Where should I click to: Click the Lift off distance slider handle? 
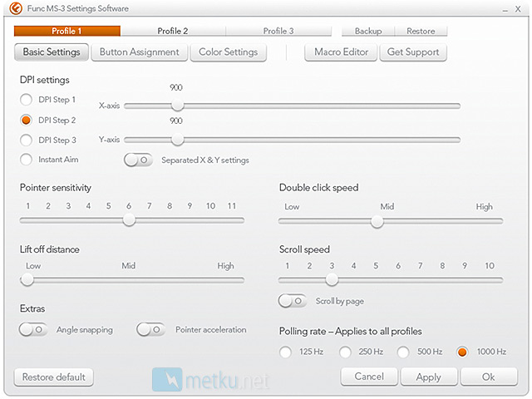(x=27, y=280)
